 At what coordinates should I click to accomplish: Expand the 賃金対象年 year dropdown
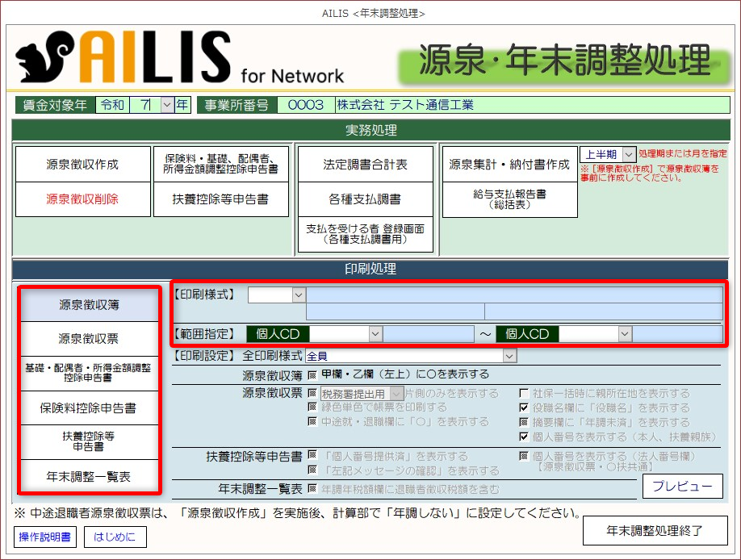pyautogui.click(x=167, y=105)
